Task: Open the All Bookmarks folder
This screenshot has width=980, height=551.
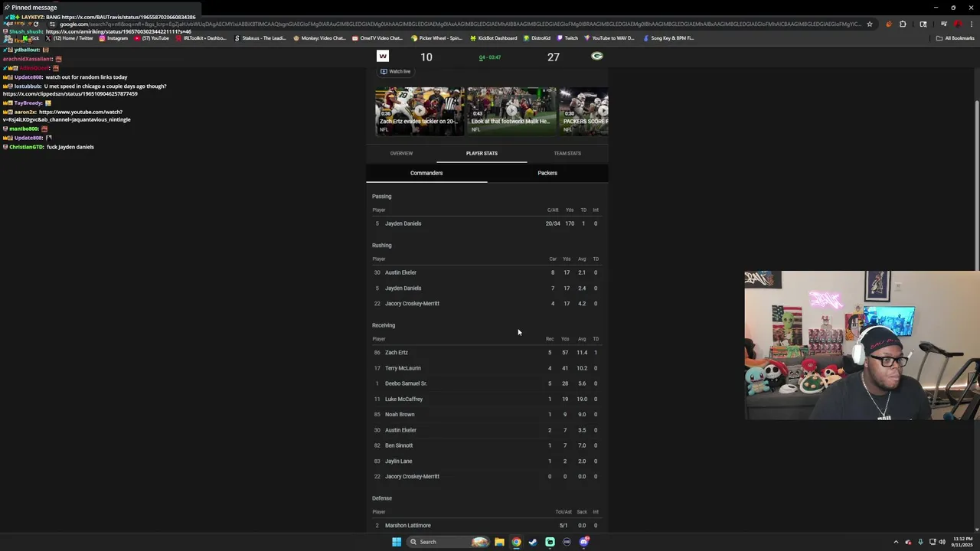Action: pos(955,38)
